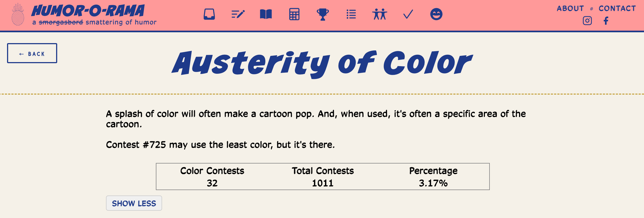Open the Humor-O-Rama home title
Viewport: 644px width, 218px height.
tap(88, 11)
